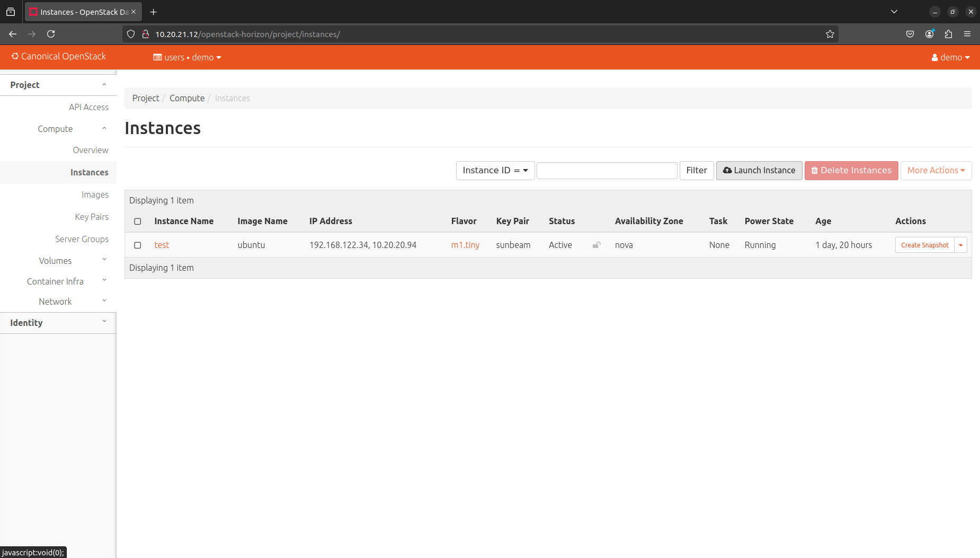Open More Actions dropdown

(x=936, y=171)
